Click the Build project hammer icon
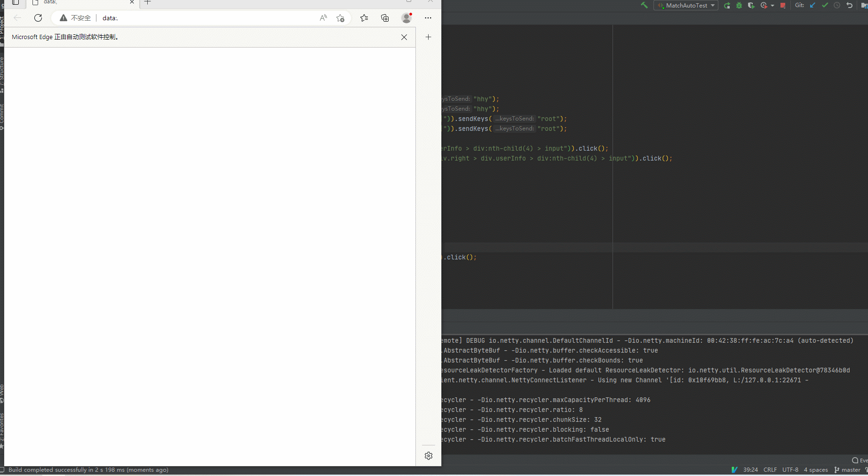 click(644, 5)
